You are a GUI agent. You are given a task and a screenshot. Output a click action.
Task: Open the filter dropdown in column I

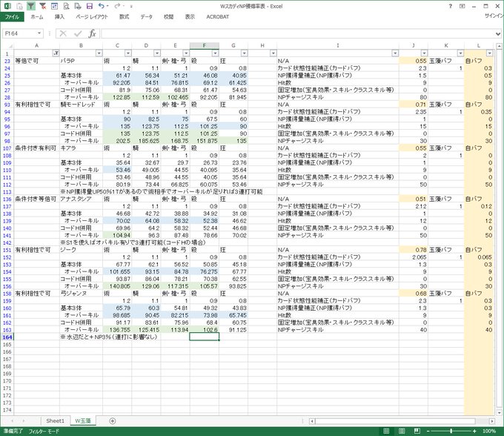395,53
